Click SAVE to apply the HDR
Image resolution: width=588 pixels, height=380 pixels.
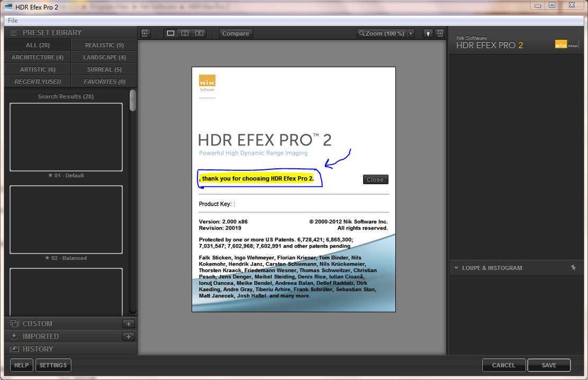tap(549, 365)
